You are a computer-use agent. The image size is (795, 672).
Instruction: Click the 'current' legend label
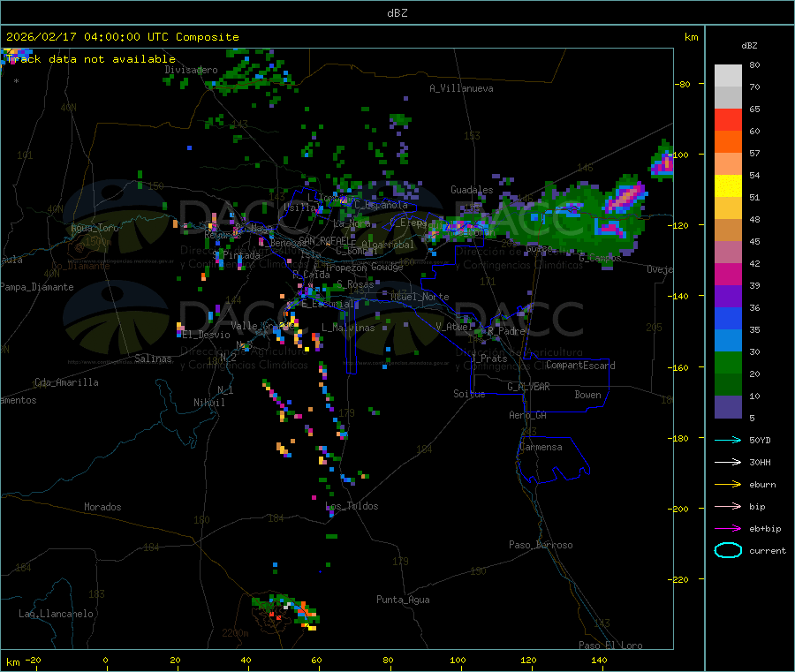pyautogui.click(x=768, y=551)
